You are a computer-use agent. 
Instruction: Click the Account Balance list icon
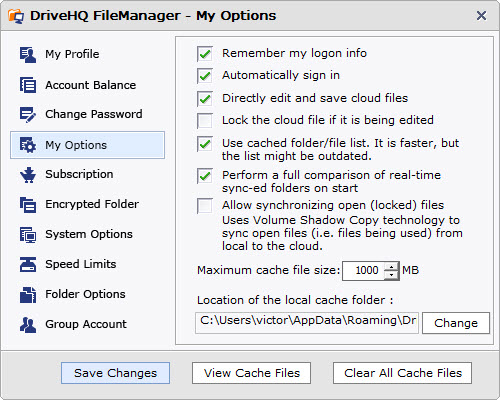[28, 85]
